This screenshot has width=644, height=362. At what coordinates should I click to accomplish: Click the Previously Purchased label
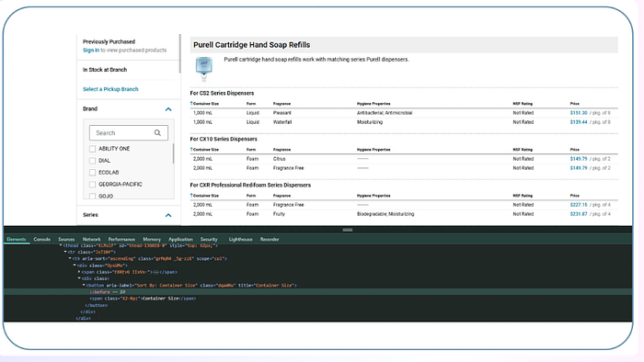pyautogui.click(x=109, y=41)
